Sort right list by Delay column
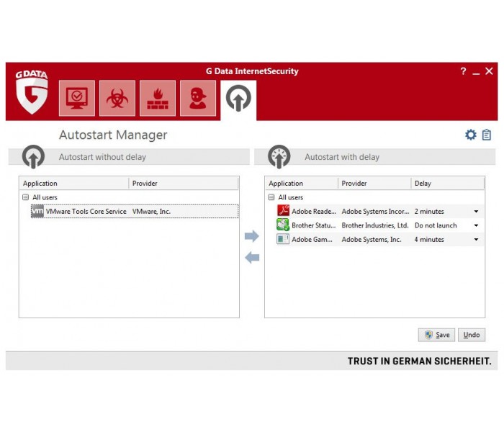 click(447, 183)
